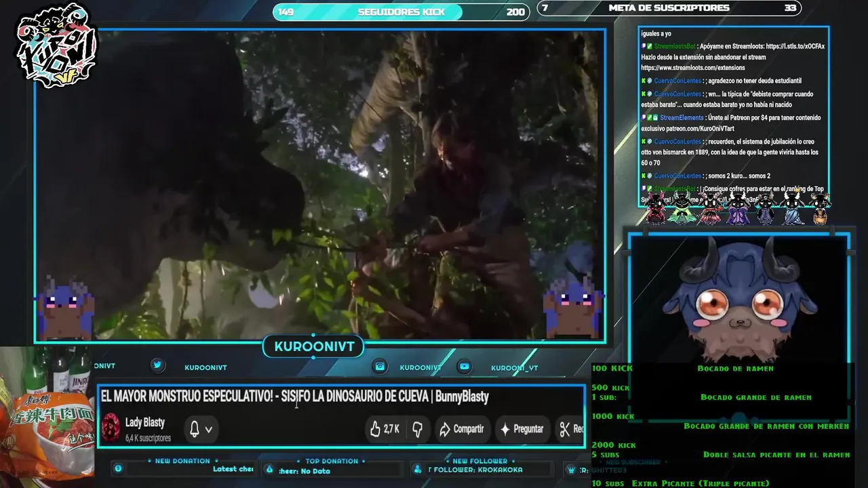This screenshot has width=868, height=488.
Task: Click the '6,4 K suscriptores' text
Action: (x=148, y=438)
